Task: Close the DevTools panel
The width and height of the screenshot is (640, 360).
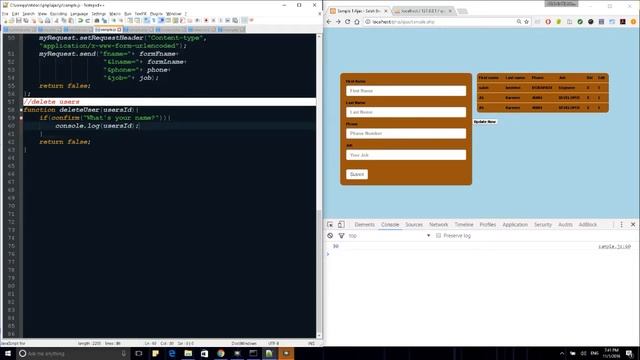Action: (x=633, y=224)
